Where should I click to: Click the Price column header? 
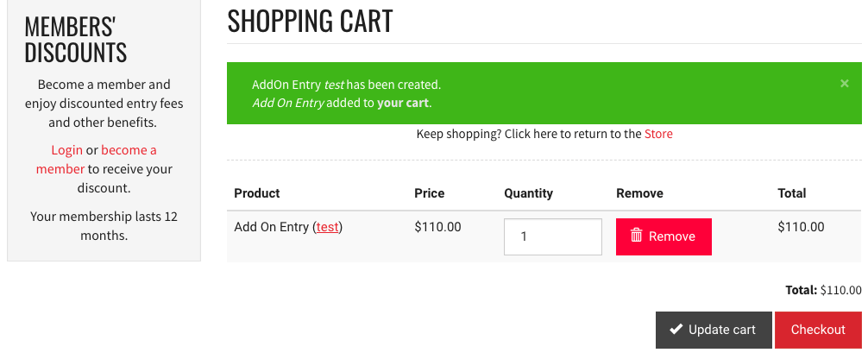(429, 193)
